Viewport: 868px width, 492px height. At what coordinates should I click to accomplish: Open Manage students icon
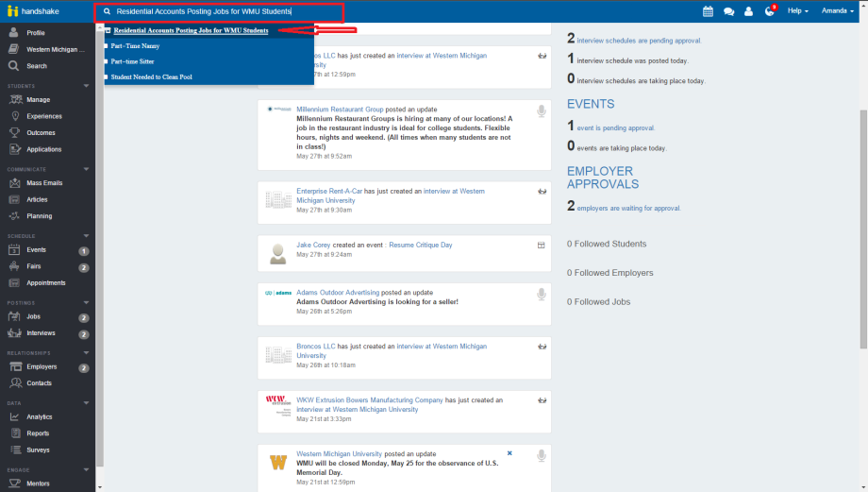(15, 100)
